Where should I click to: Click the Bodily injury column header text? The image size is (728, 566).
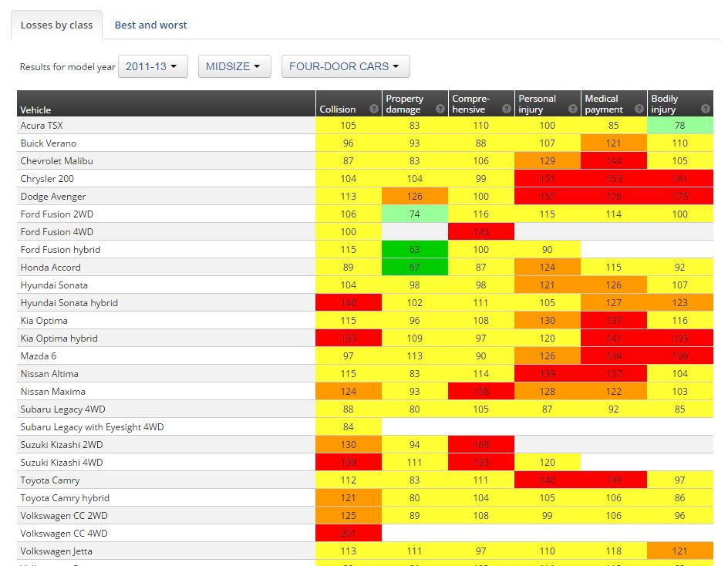665,104
